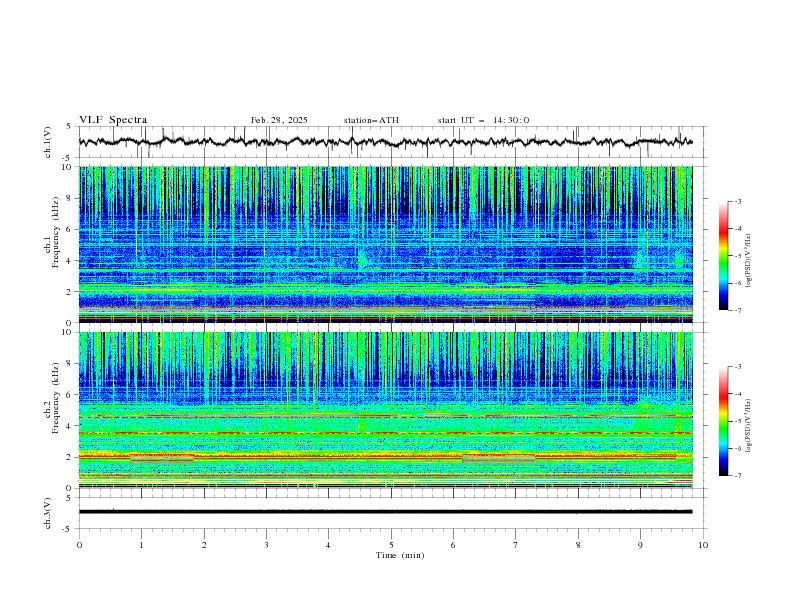Click the ch.3(V) waveform axis label

(48, 513)
